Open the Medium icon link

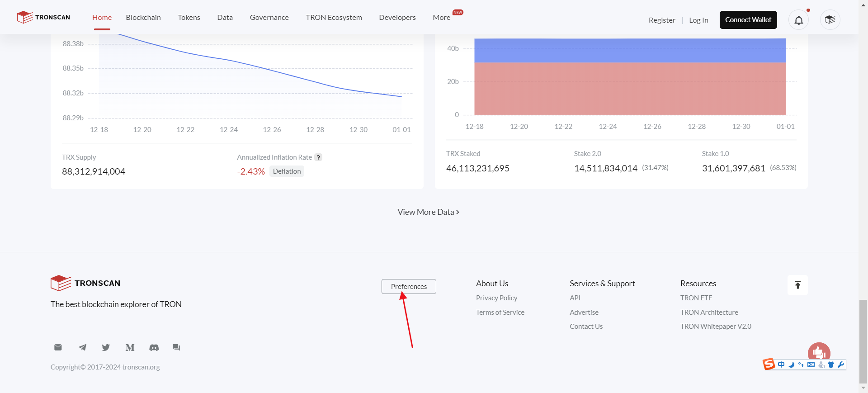130,347
